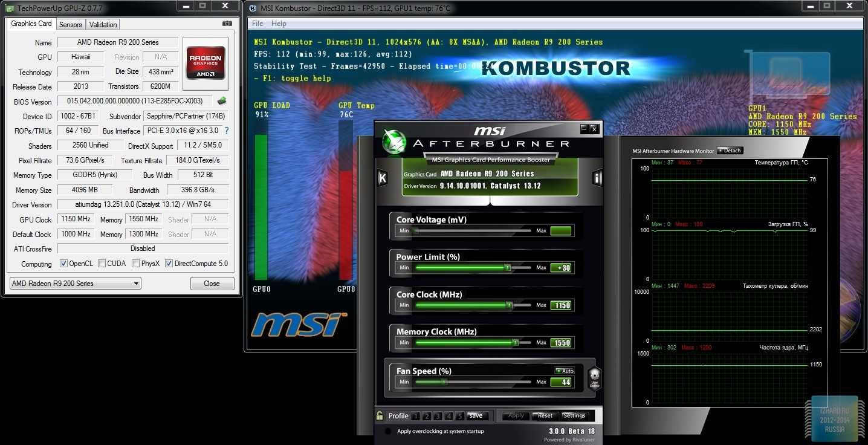The image size is (868, 445).
Task: Open the Validation tab
Action: [103, 25]
